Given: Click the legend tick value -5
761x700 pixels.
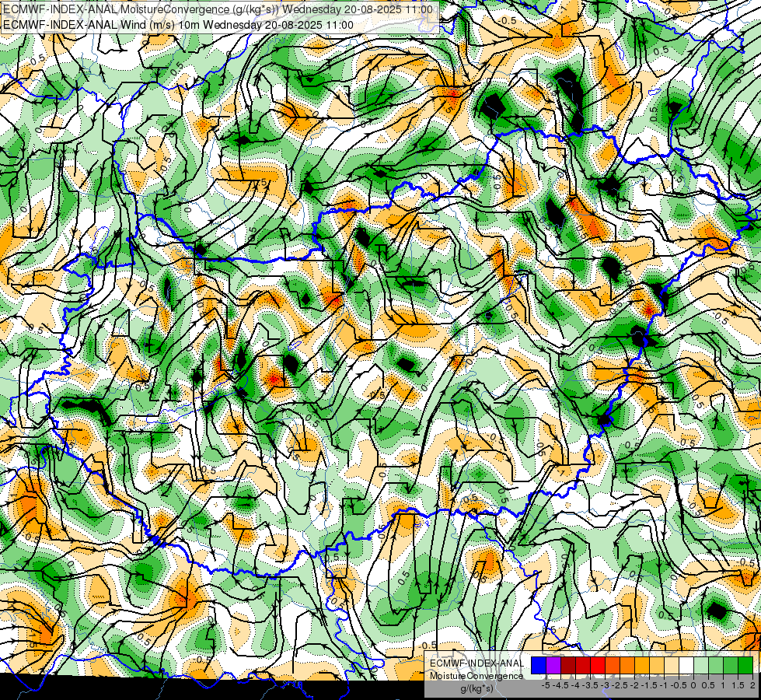Looking at the screenshot, I should [x=546, y=685].
